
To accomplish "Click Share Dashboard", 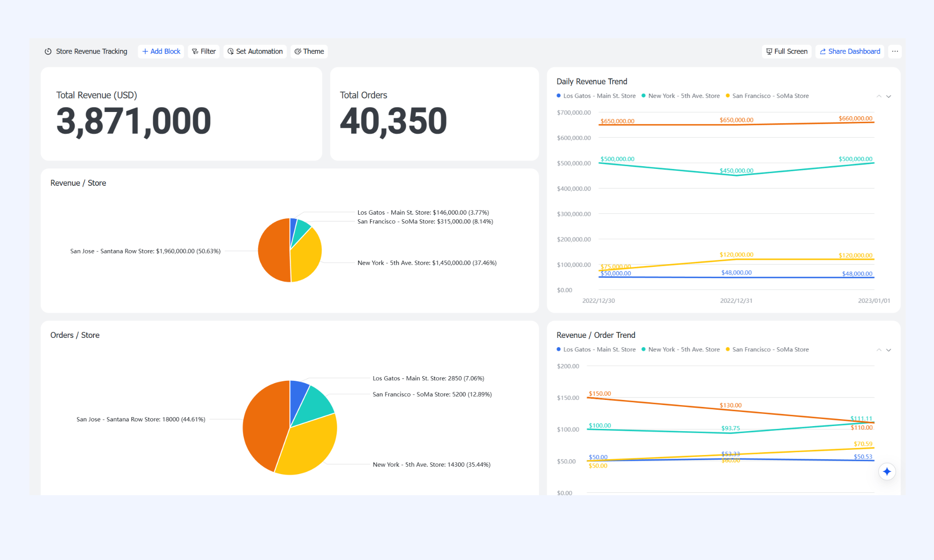I will [x=850, y=51].
